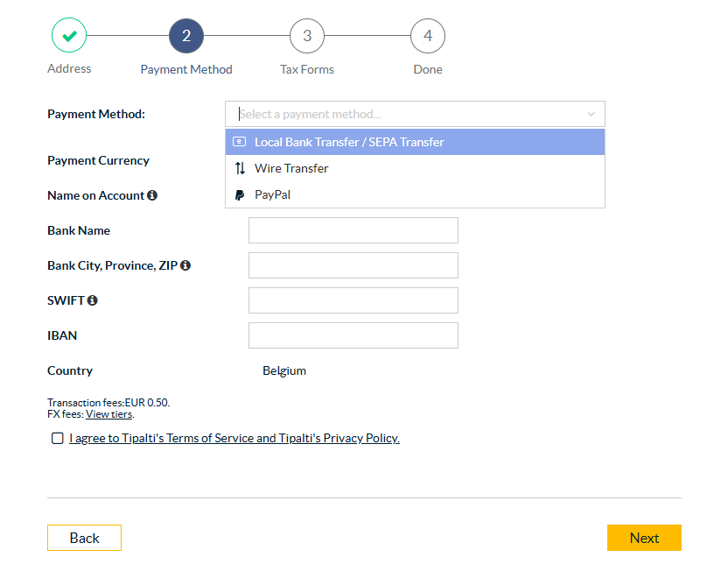Click the info icon beside SWIFT
Viewport: 728px width, 578px height.
coord(93,300)
